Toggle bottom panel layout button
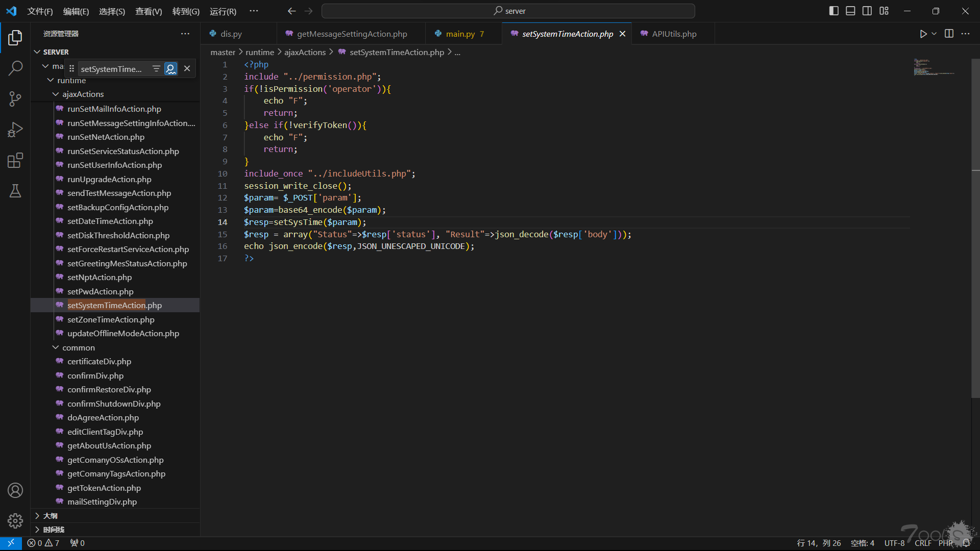 tap(850, 11)
